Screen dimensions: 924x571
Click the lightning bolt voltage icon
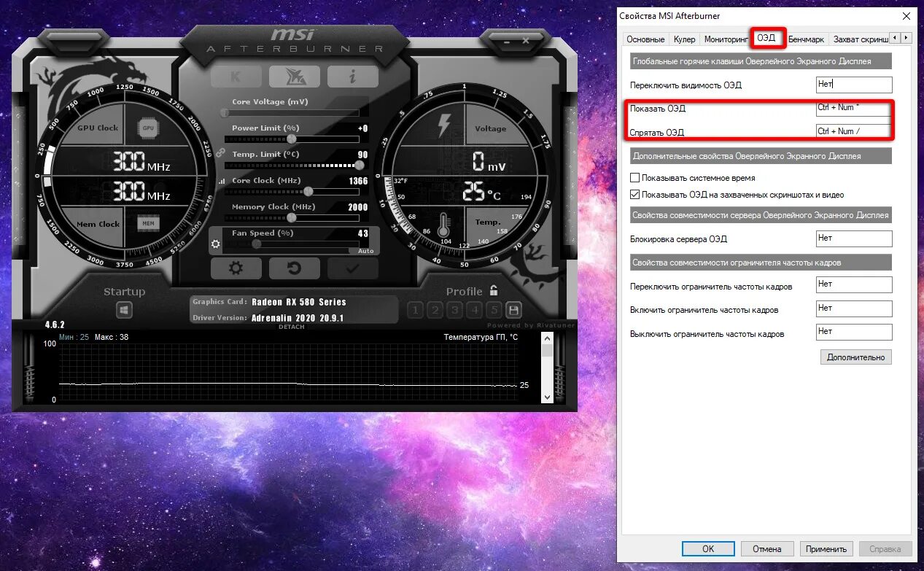[x=443, y=126]
